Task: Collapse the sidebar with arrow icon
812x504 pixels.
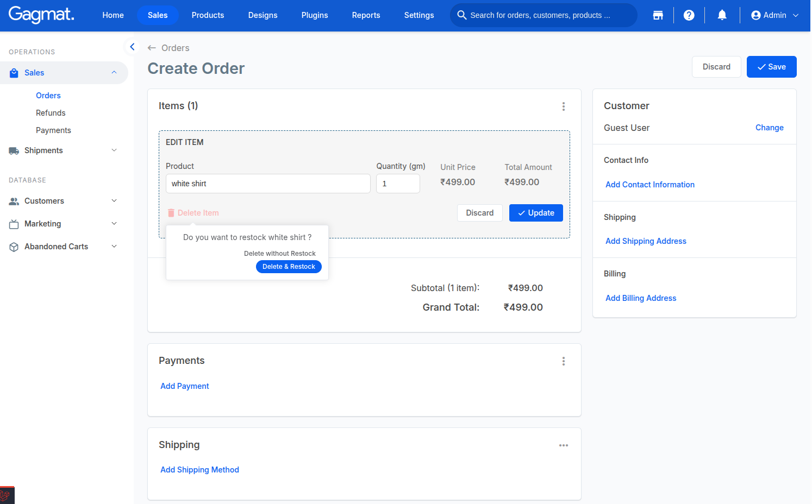Action: click(132, 47)
